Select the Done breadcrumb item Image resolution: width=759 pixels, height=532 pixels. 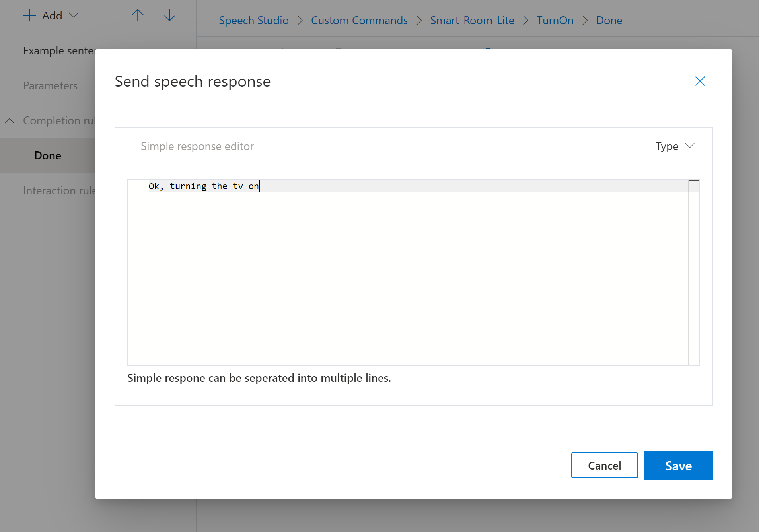point(609,20)
